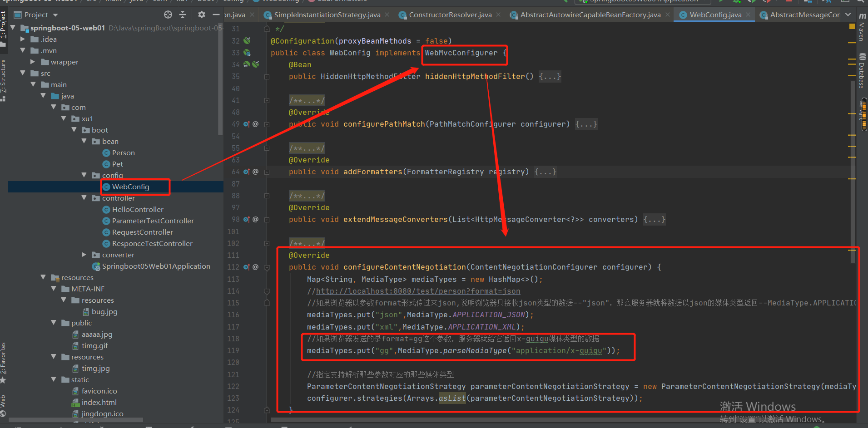
Task: Collapse the META-INF folder
Action: pyautogui.click(x=54, y=289)
